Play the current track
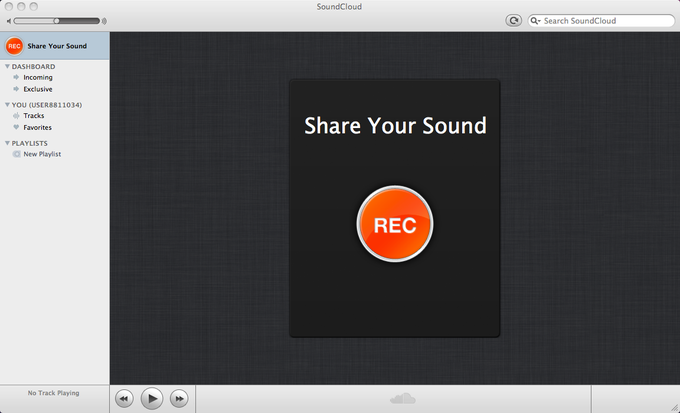The width and height of the screenshot is (680, 413). [152, 398]
